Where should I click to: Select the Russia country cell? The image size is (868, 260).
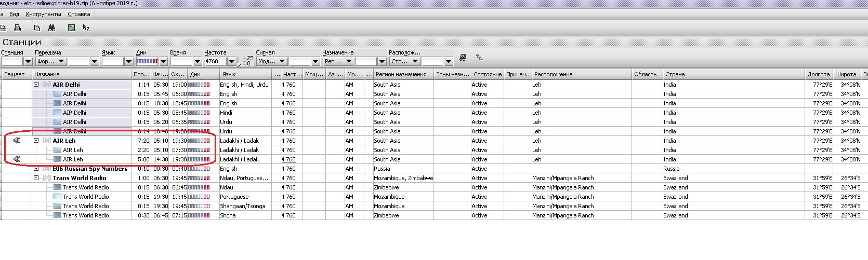point(733,169)
